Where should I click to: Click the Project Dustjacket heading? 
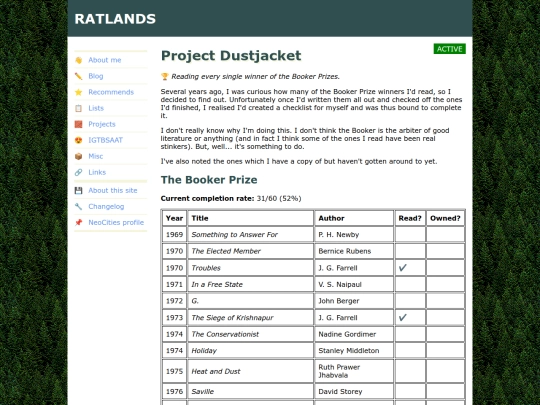(x=231, y=56)
